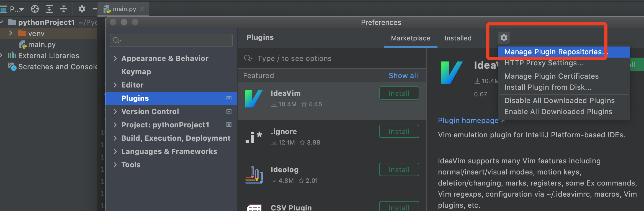Image resolution: width=644 pixels, height=211 pixels.
Task: Click the .ignore plugin icon
Action: click(x=254, y=137)
